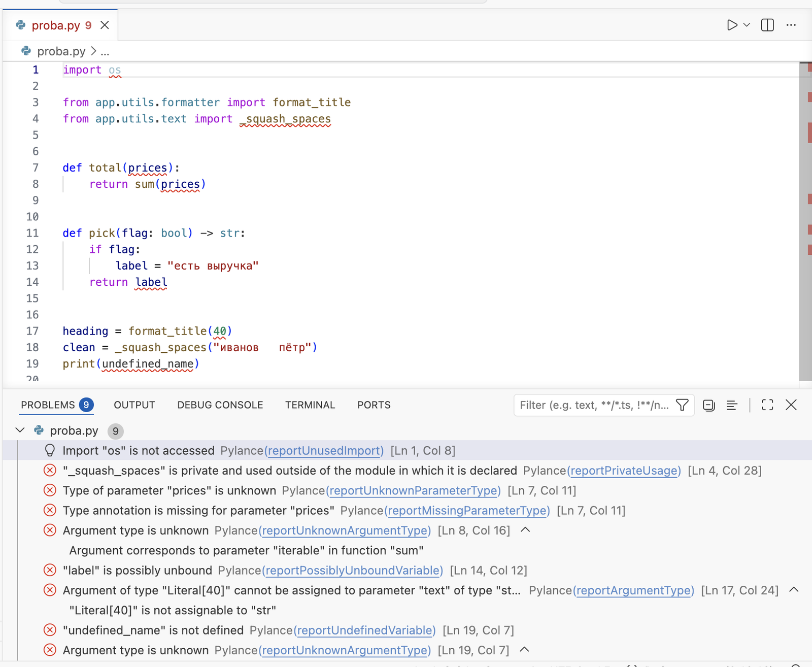Open the reportMissingParameterType rule link
Viewport: 812px width, 667px height.
[467, 510]
